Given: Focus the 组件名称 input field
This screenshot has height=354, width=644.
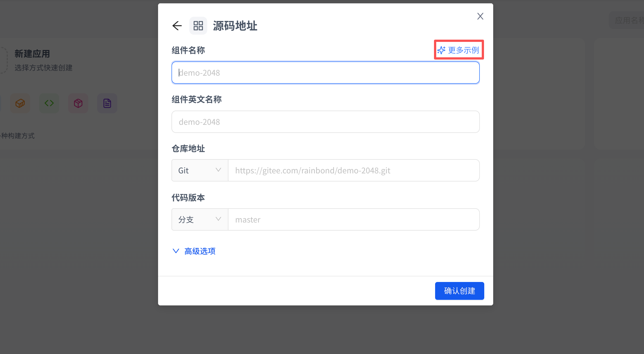Looking at the screenshot, I should tap(325, 73).
